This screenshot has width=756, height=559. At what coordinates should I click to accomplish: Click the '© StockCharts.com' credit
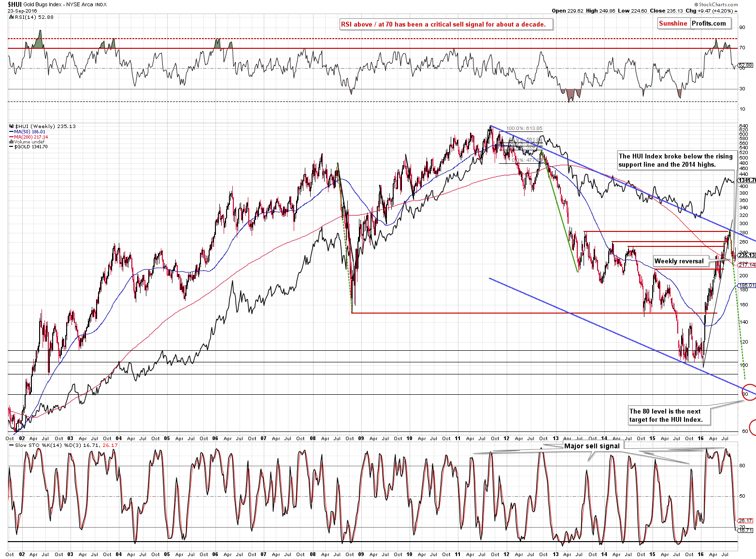click(x=715, y=4)
